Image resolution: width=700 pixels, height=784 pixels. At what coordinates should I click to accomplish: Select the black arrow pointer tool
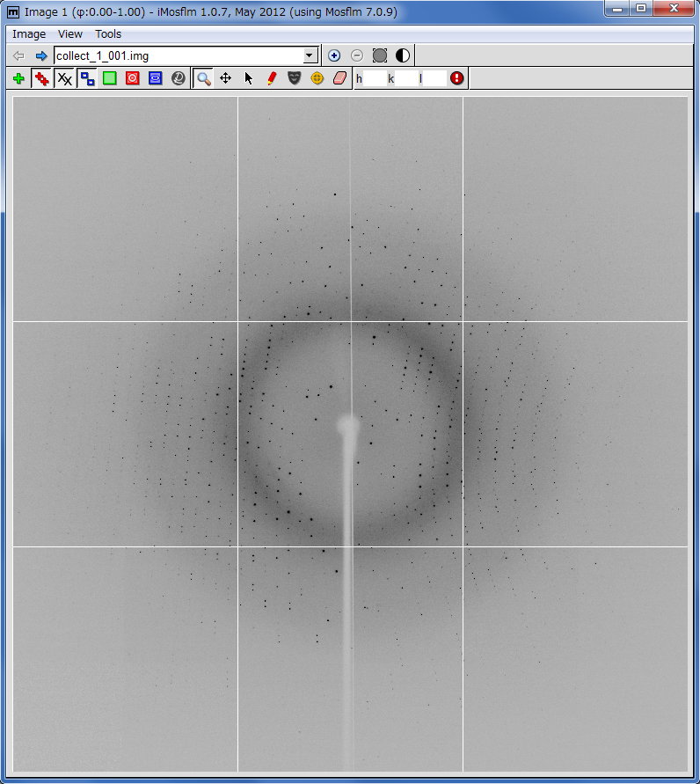[249, 78]
